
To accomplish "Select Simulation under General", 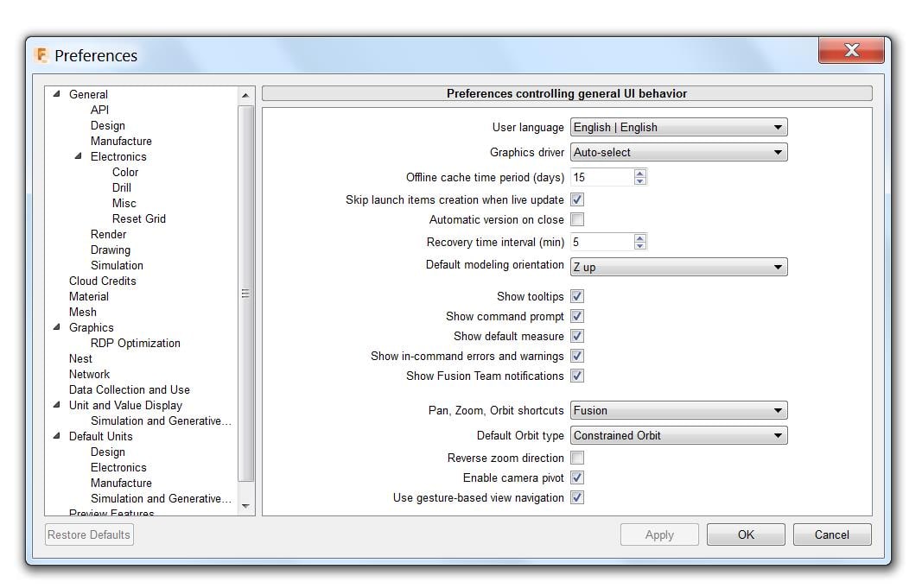I will 117,266.
